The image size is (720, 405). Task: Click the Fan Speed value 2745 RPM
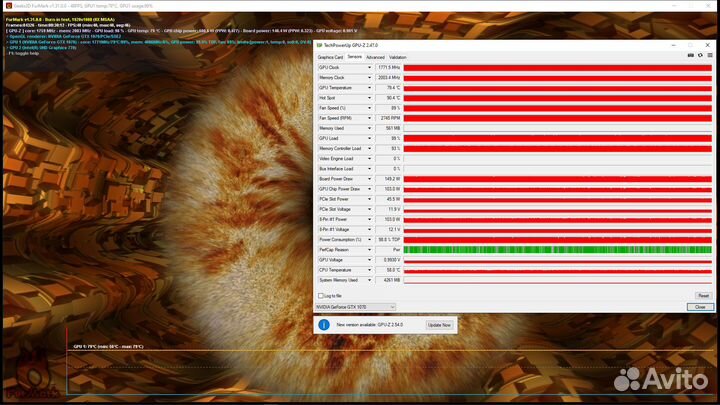388,118
